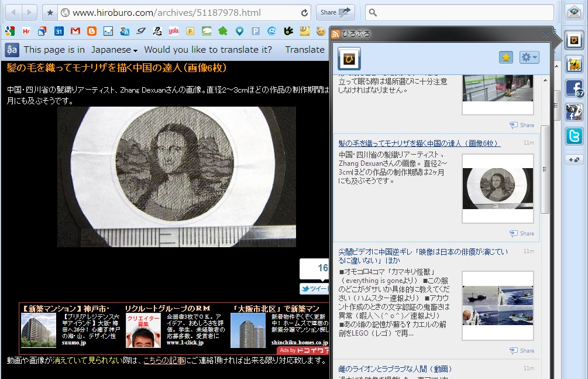Click the add apps plus button in sidebar
This screenshot has width=588, height=379.
574,160
